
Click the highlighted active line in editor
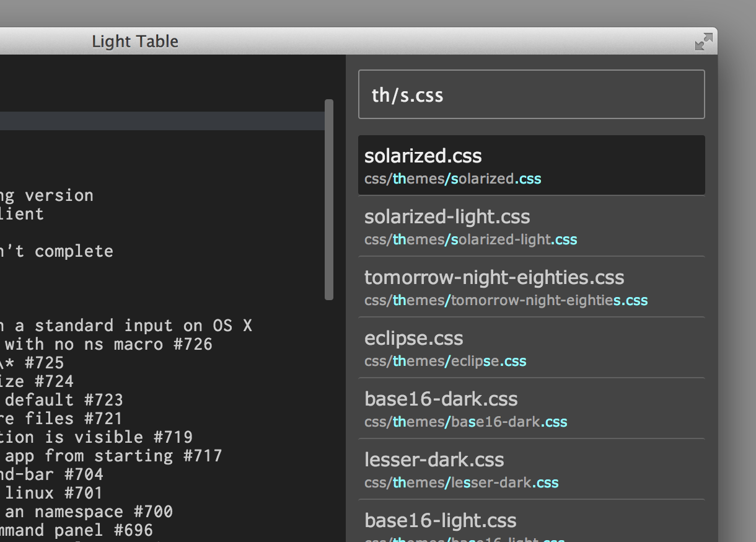[162, 121]
